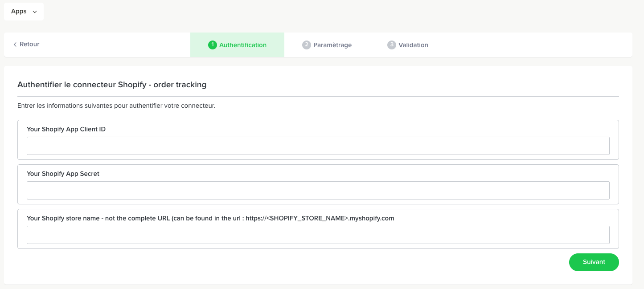Click the 'Entrer les informations suivantes' instruction text
The height and width of the screenshot is (289, 644).
[116, 106]
